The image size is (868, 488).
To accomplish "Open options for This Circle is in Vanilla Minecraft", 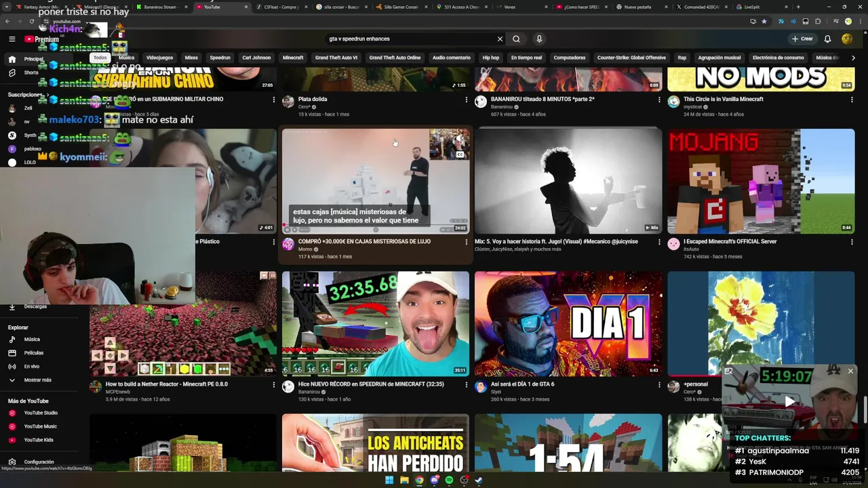I will pyautogui.click(x=852, y=100).
